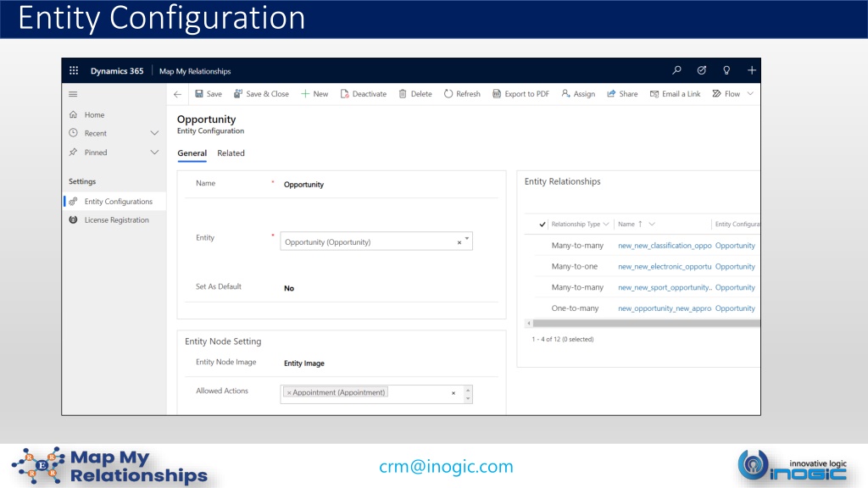Click the Name field value Opportunity
868x488 pixels.
click(303, 185)
